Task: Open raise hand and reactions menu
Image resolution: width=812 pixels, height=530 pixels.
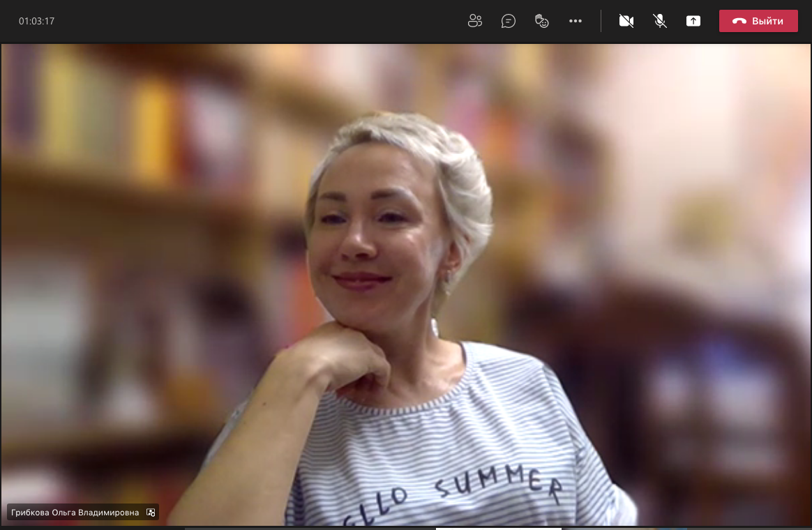Action: pyautogui.click(x=542, y=21)
